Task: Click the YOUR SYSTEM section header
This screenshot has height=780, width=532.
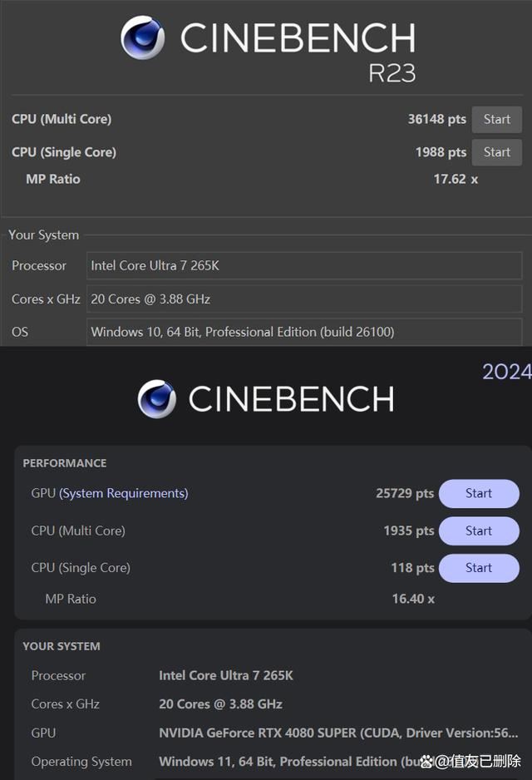Action: (x=62, y=646)
